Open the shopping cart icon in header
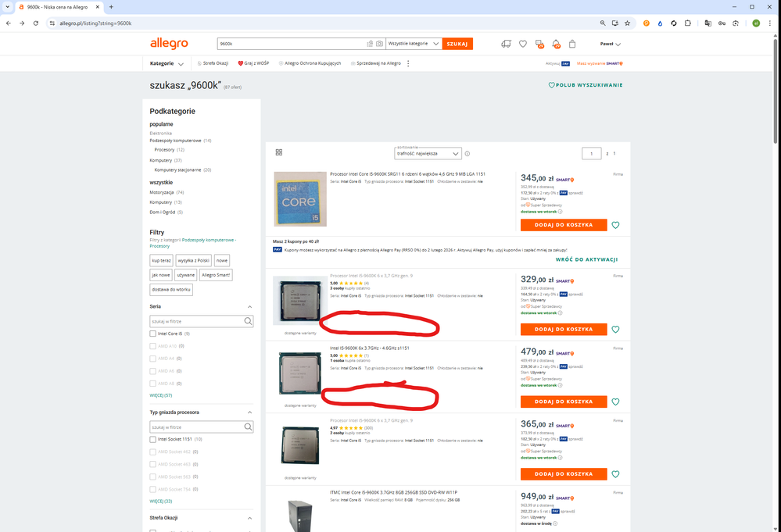The height and width of the screenshot is (532, 781). click(572, 45)
